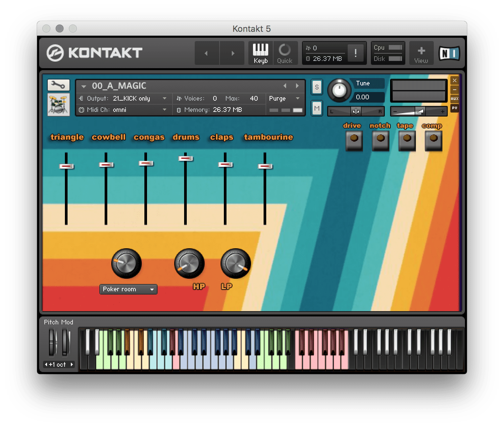Open the Quick-load panel

284,53
